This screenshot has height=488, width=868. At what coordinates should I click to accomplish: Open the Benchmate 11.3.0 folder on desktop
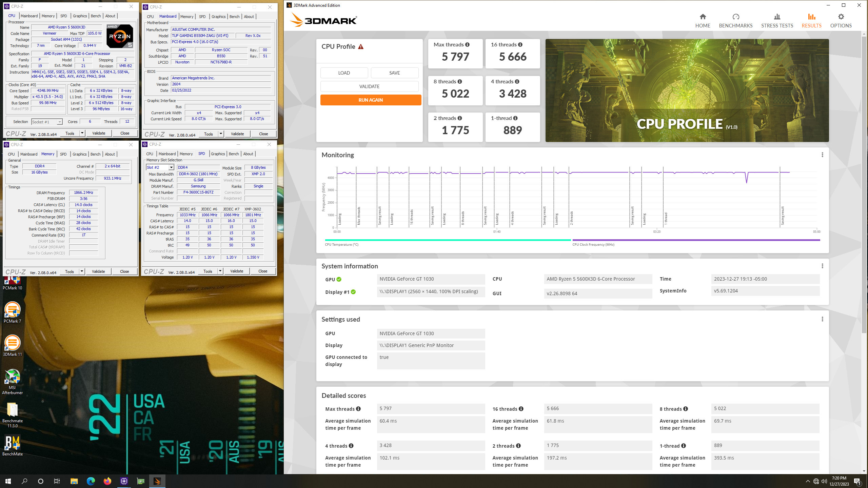[x=12, y=415]
